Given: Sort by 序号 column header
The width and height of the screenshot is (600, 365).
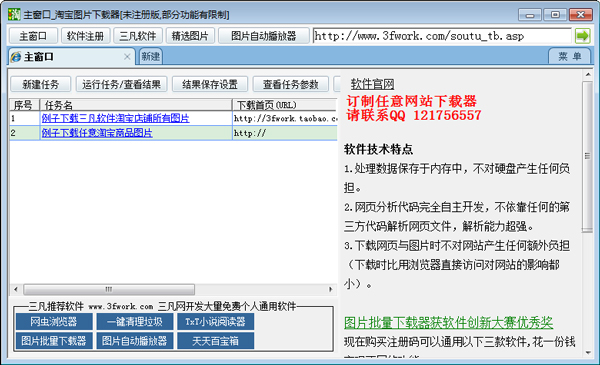Looking at the screenshot, I should [x=24, y=105].
